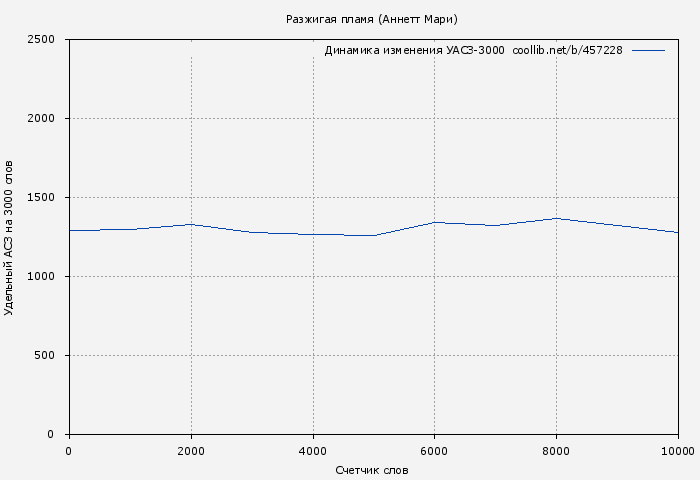700x480 pixels.
Task: Click the legend text "Динамика изменения УАСЗ-3000"
Action: point(414,50)
